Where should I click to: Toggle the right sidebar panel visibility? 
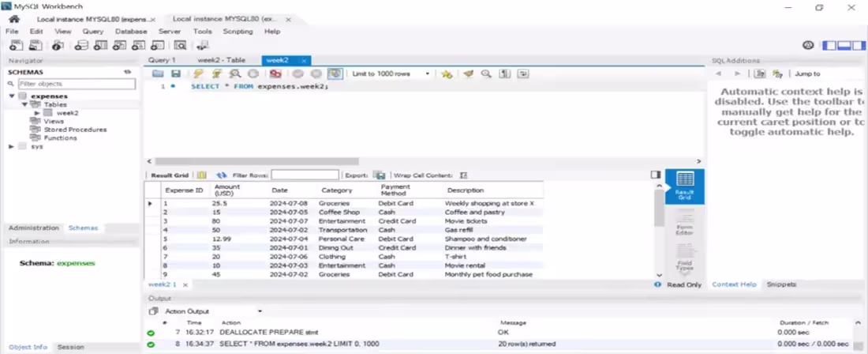tap(858, 45)
